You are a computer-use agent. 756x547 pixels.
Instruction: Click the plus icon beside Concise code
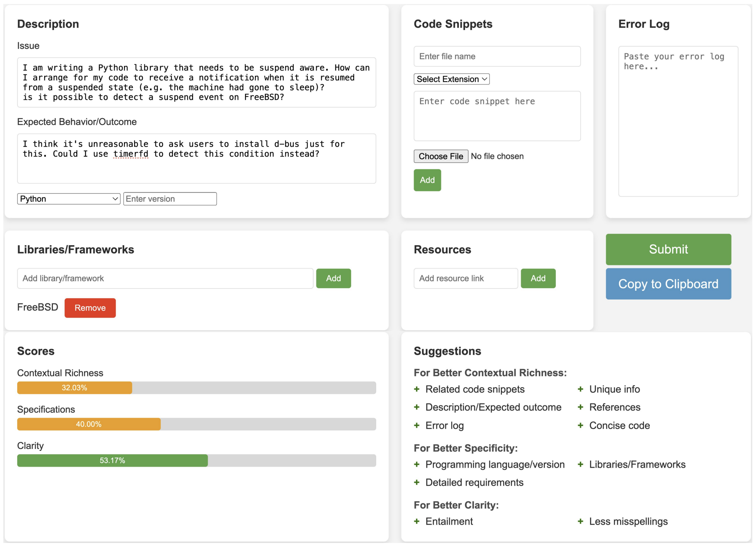pos(580,425)
